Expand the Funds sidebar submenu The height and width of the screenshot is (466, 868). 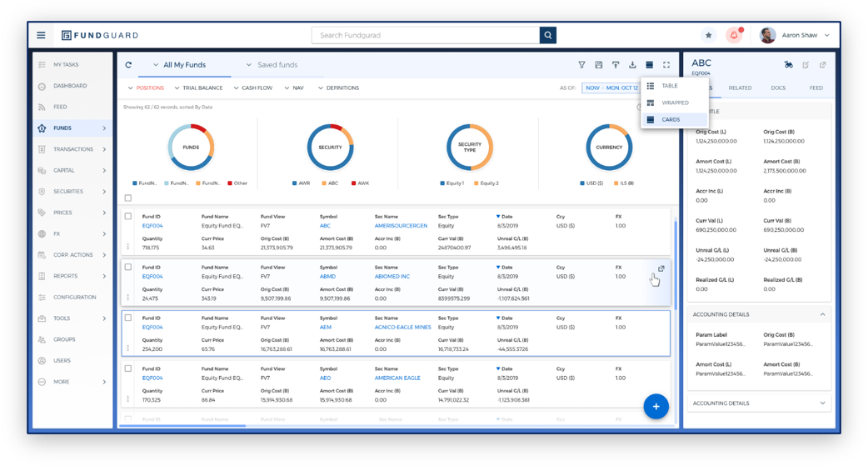point(104,128)
